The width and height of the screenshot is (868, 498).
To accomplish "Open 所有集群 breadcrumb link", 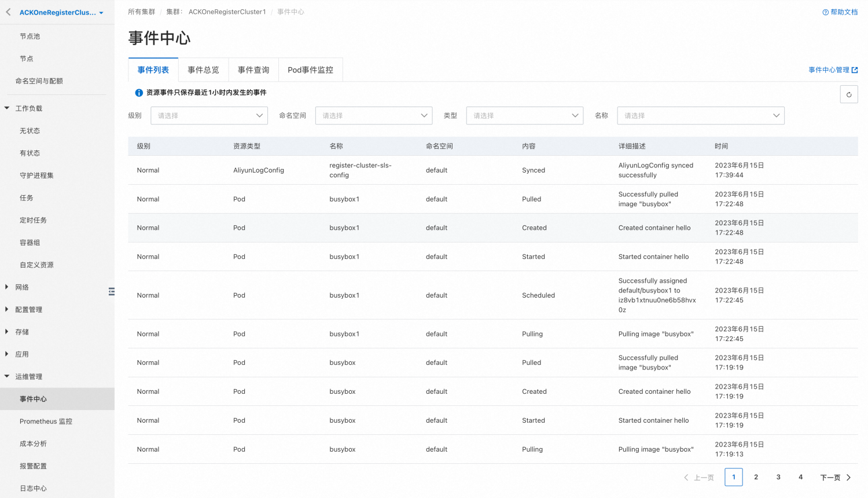I will tap(142, 12).
